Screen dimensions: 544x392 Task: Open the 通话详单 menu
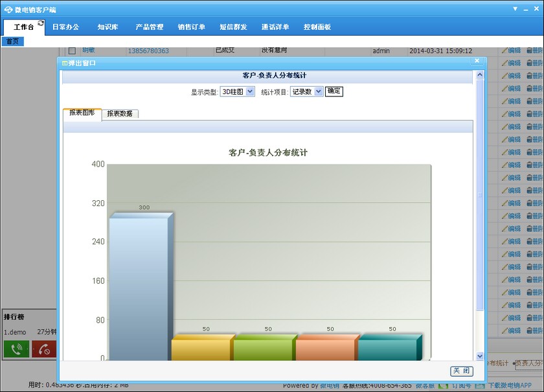click(275, 27)
